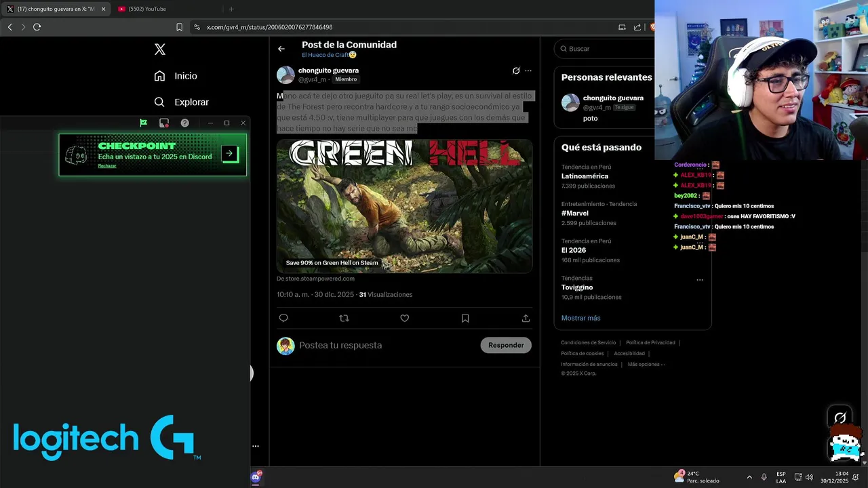
Task: Click the green flag icon in the Discord title bar
Action: click(x=144, y=123)
